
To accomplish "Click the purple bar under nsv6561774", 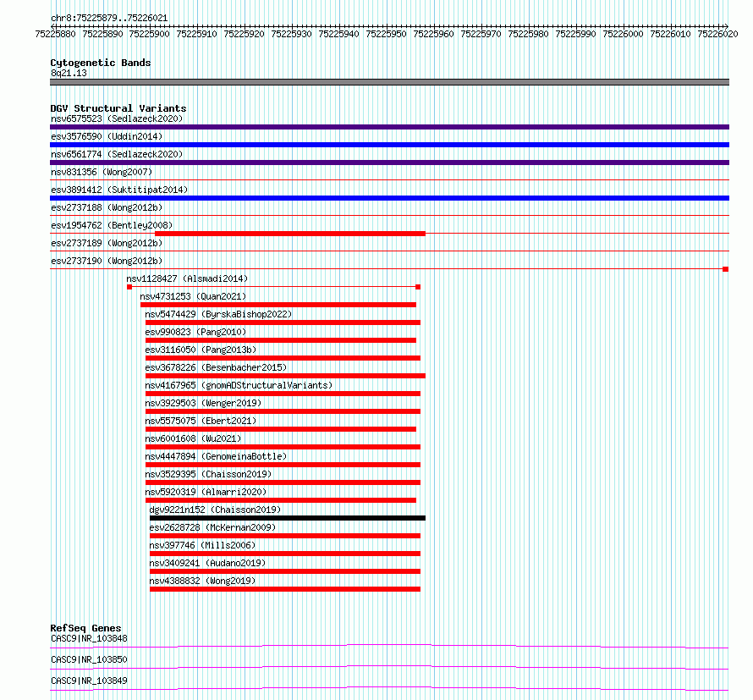I will [x=389, y=163].
